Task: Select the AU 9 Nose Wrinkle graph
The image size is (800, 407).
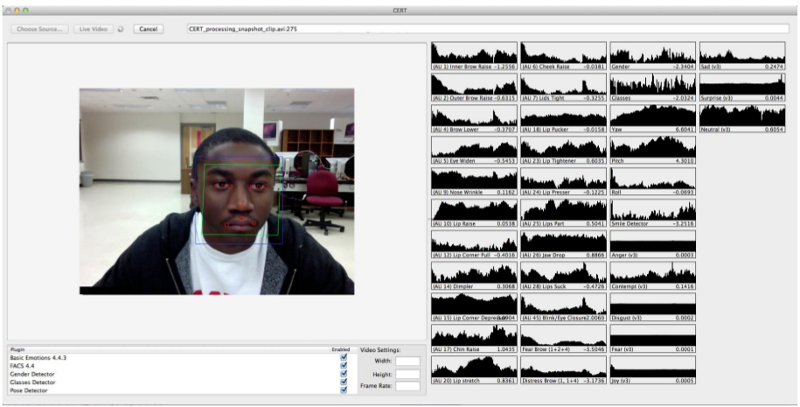Action: 474,182
